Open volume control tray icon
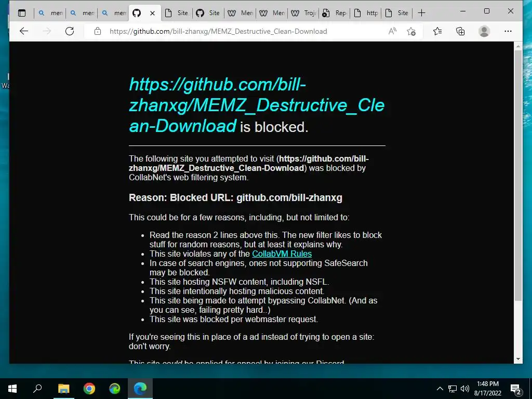The width and height of the screenshot is (532, 399). click(x=465, y=389)
